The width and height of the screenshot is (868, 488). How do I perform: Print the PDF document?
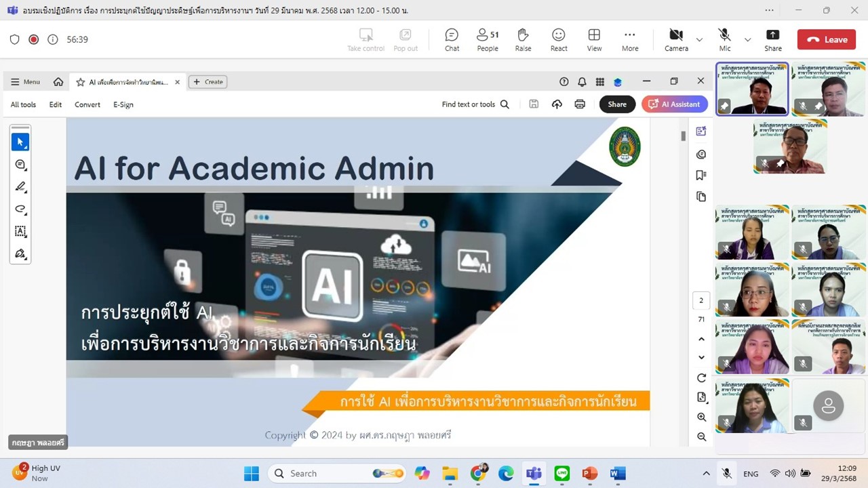tap(580, 104)
